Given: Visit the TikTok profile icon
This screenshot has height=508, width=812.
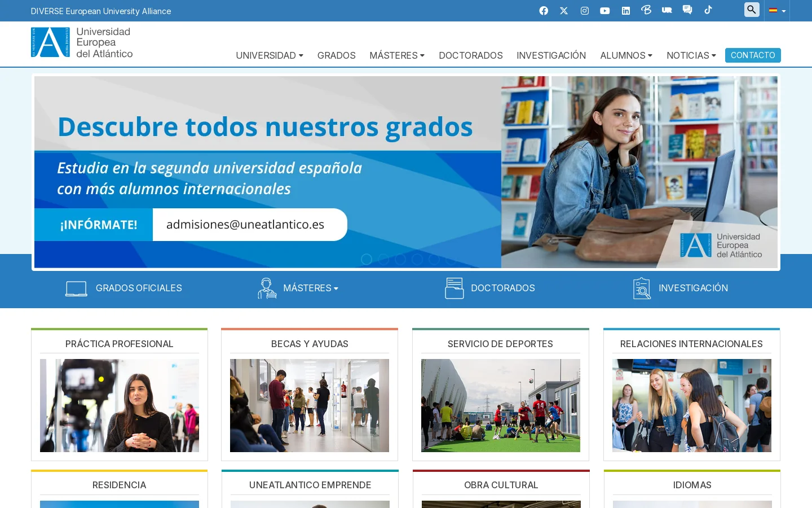Looking at the screenshot, I should point(708,10).
